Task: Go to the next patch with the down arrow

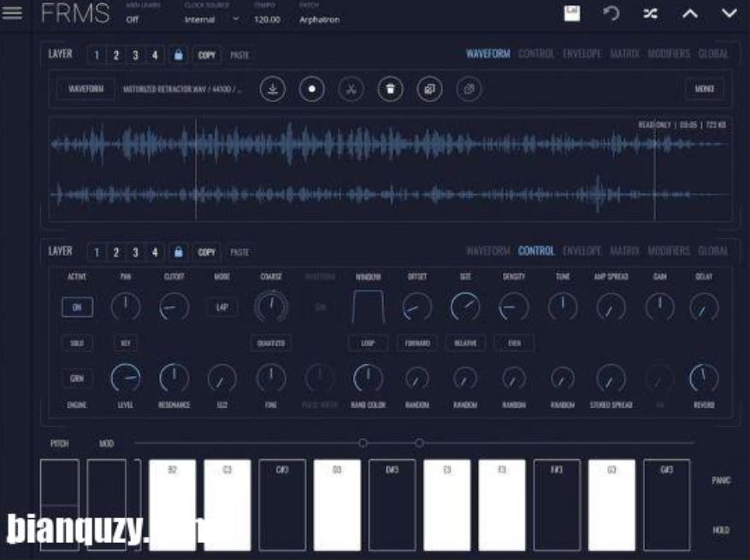Action: tap(729, 14)
